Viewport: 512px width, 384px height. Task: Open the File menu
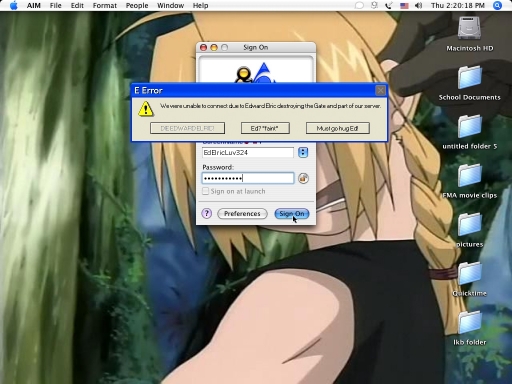[x=55, y=5]
